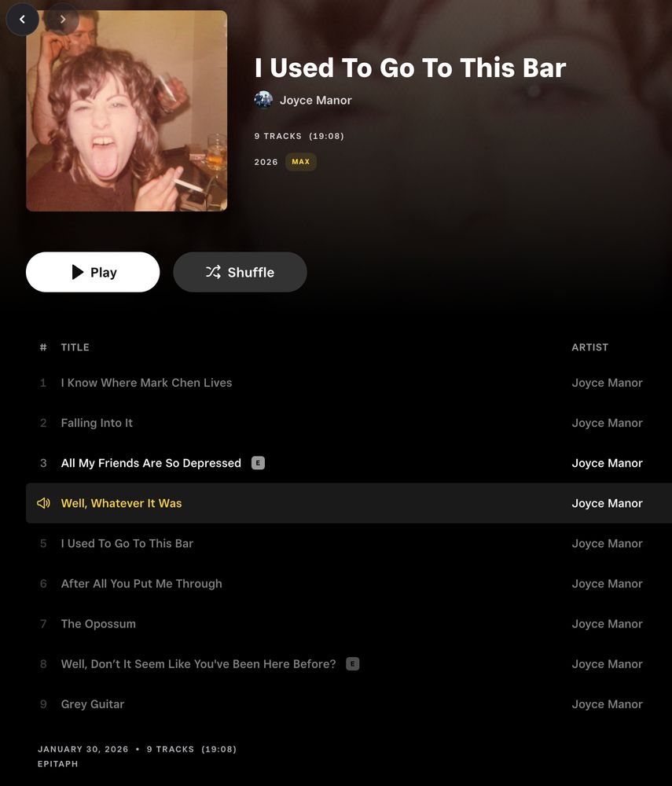Image resolution: width=672 pixels, height=786 pixels.
Task: Open Joyce Manor artist link in header
Action: pyautogui.click(x=316, y=100)
